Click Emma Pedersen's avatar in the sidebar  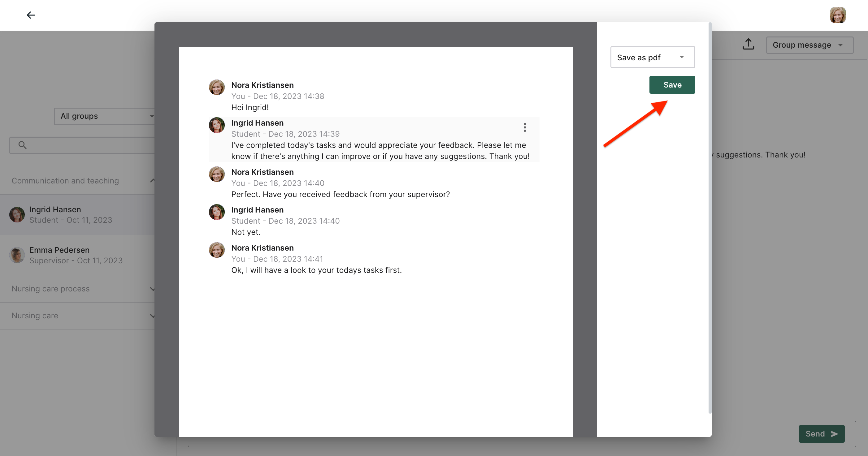17,255
